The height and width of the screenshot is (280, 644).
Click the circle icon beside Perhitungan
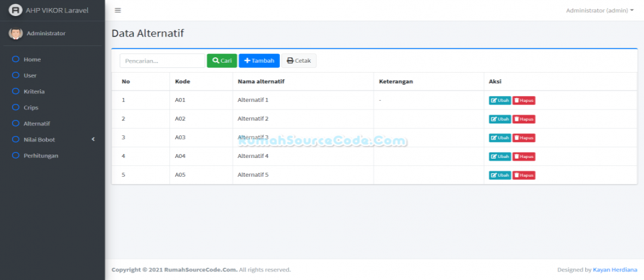click(15, 155)
